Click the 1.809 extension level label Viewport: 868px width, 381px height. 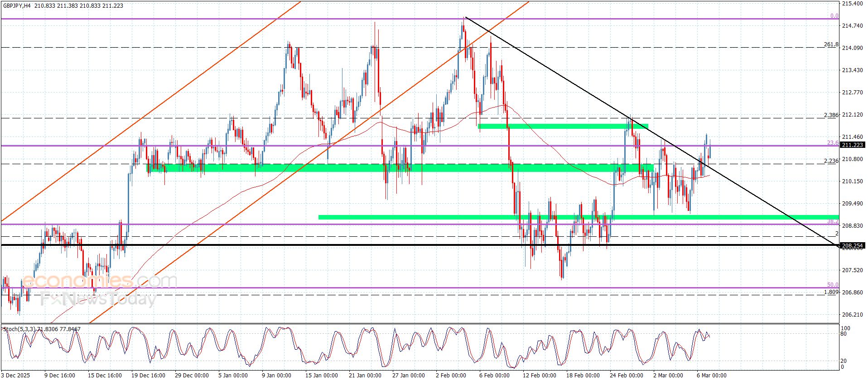[x=831, y=292]
